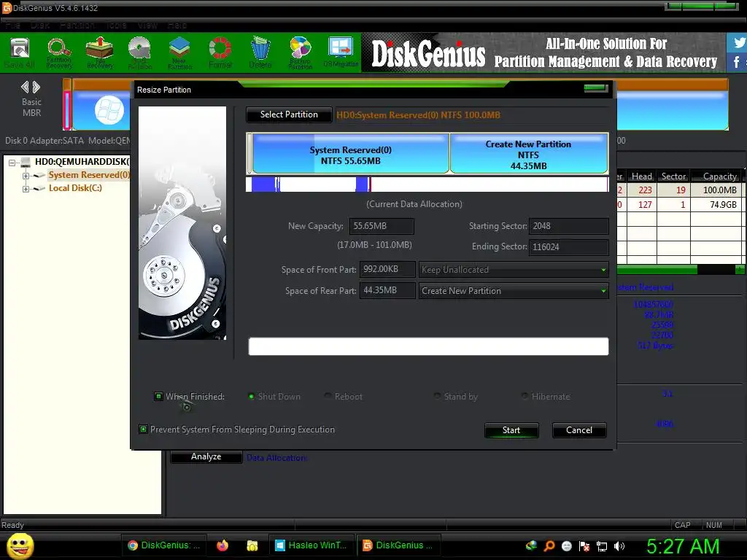Viewport: 747px width, 560px height.
Task: Click the volume speaker tray icon
Action: [619, 546]
